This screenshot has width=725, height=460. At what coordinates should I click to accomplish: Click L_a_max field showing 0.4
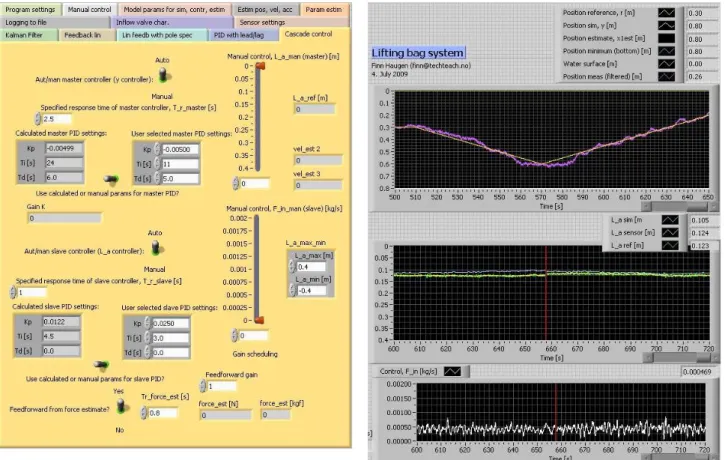coord(311,267)
